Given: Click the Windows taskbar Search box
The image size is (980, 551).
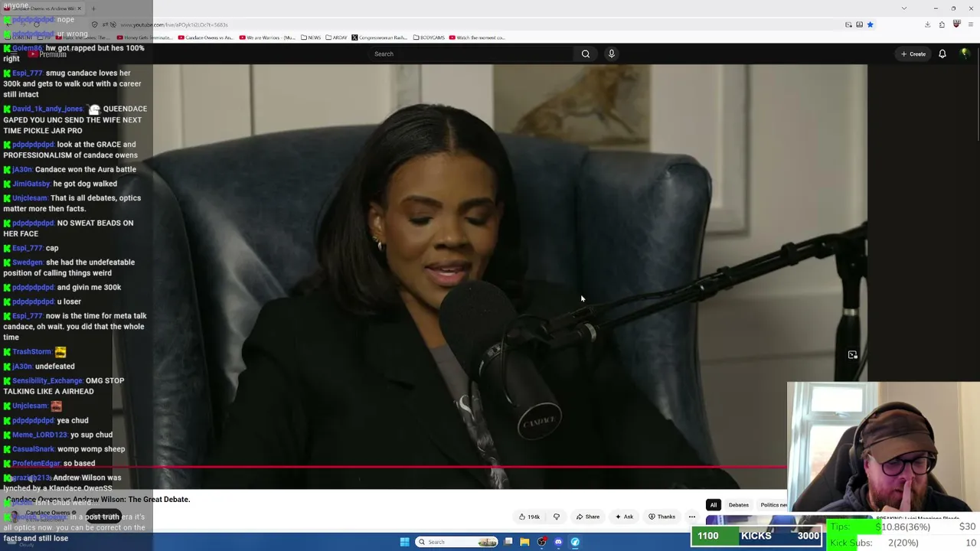Looking at the screenshot, I should 457,542.
